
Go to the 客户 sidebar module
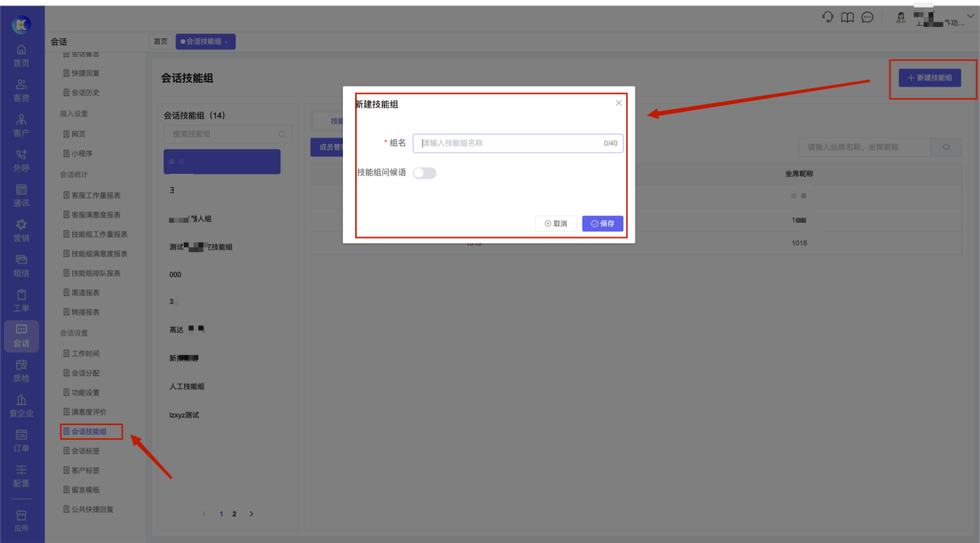[x=21, y=126]
